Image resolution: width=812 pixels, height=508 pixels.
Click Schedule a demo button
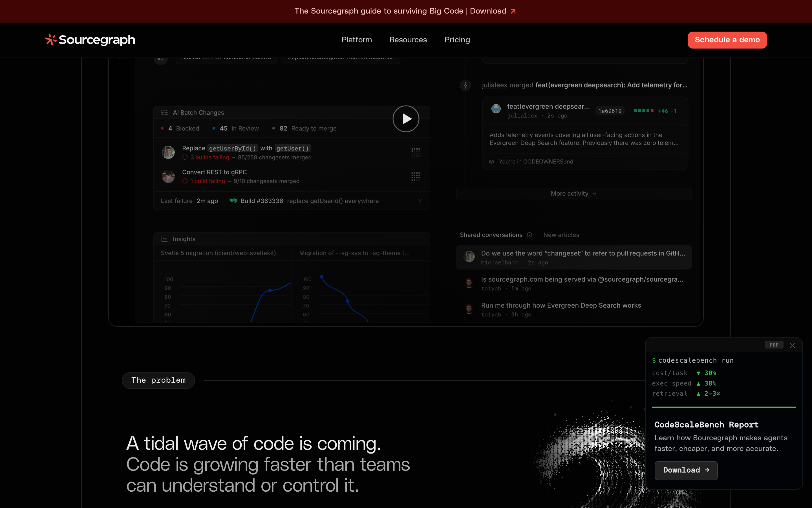pos(727,40)
